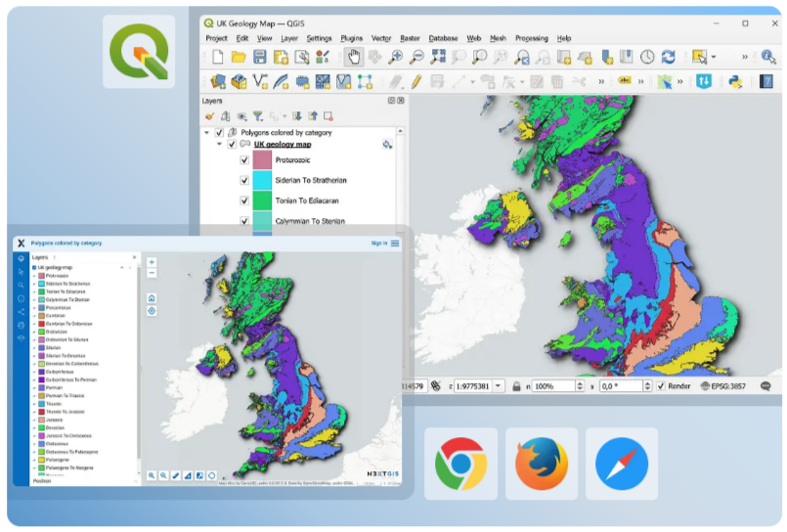Viewport: 787px width, 532px height.
Task: Select the Pan Map hand tool
Action: coord(352,58)
